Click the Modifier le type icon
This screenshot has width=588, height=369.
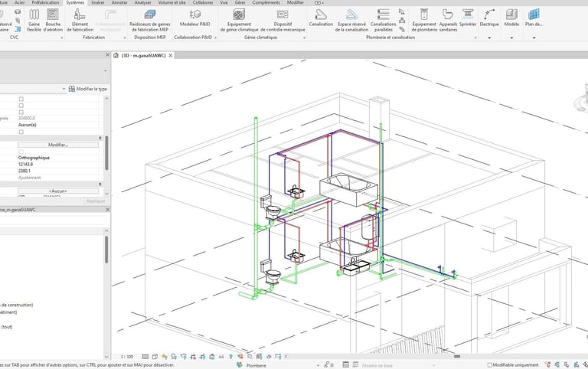click(72, 89)
